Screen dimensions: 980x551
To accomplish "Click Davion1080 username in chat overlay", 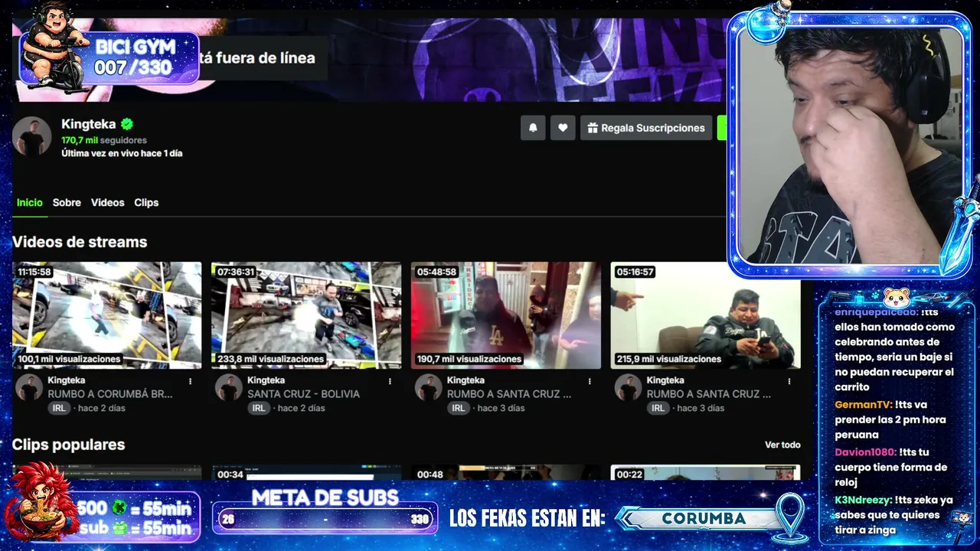I will 865,452.
